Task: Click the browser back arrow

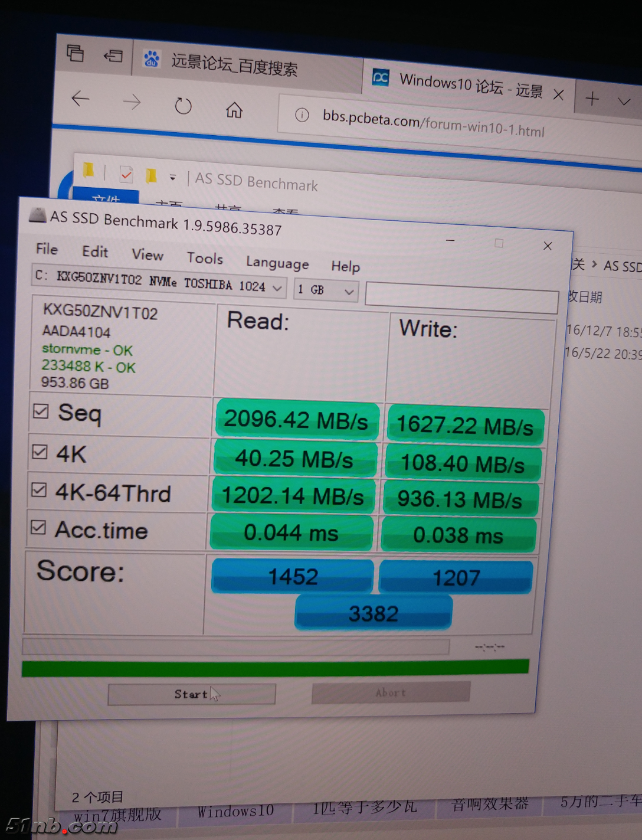Action: coord(80,99)
